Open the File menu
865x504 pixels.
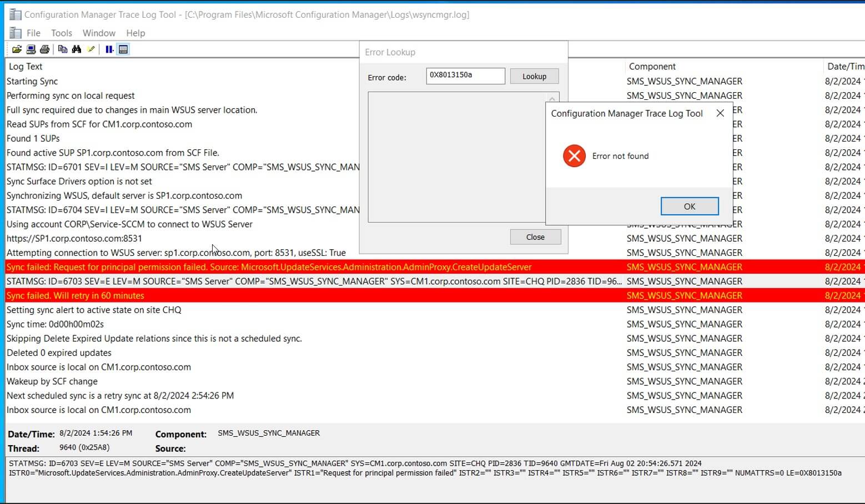point(34,33)
